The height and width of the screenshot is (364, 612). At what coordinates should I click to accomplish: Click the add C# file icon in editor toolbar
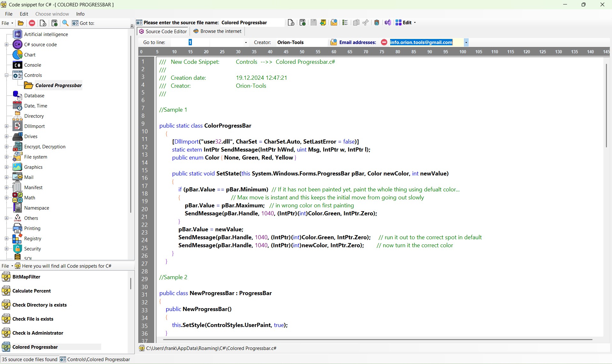pyautogui.click(x=303, y=22)
